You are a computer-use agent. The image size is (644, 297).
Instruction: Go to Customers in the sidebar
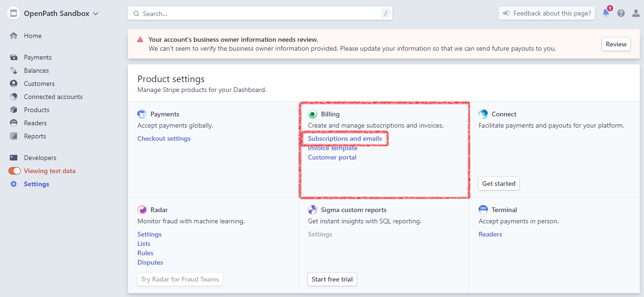[x=39, y=84]
